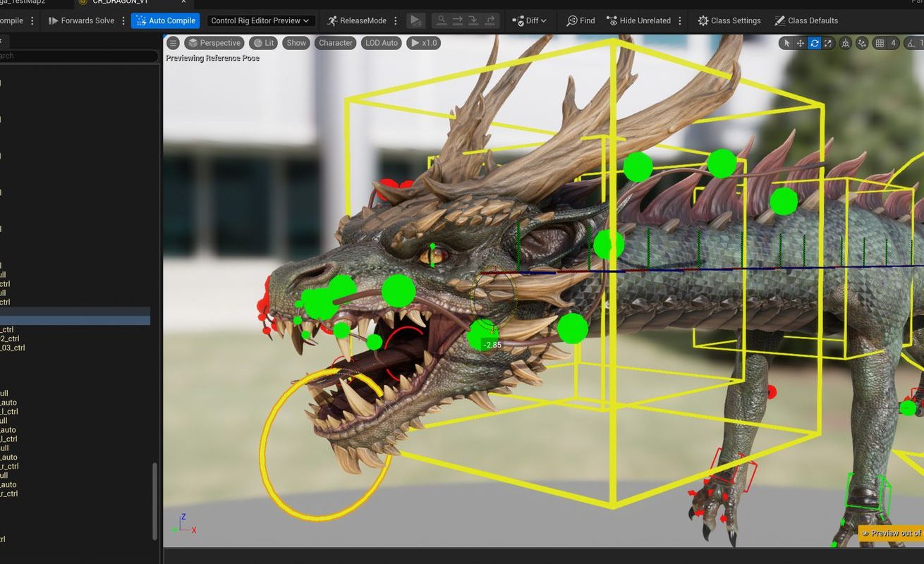Select the Rotate transform tool
924x564 pixels.
pyautogui.click(x=814, y=43)
